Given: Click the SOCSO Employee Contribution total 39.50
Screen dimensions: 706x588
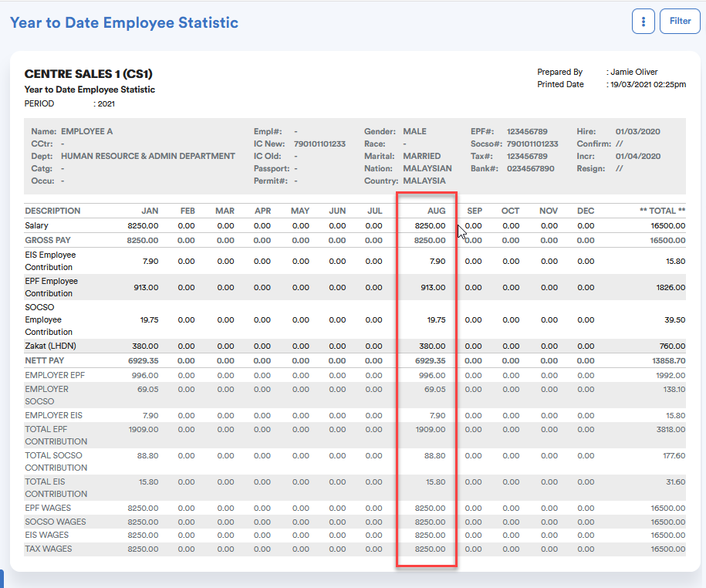Looking at the screenshot, I should [x=675, y=319].
